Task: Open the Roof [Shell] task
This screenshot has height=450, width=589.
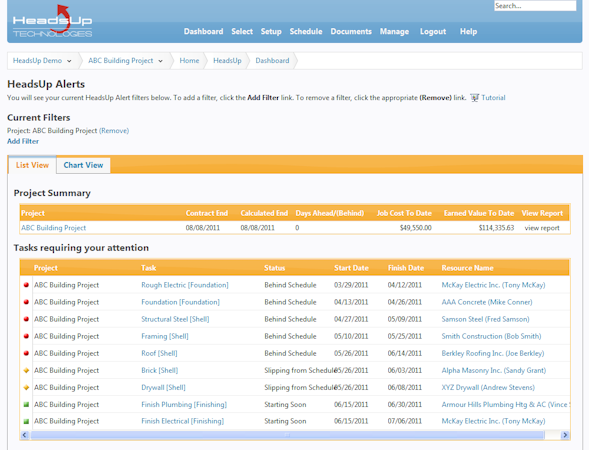Action: [x=159, y=353]
